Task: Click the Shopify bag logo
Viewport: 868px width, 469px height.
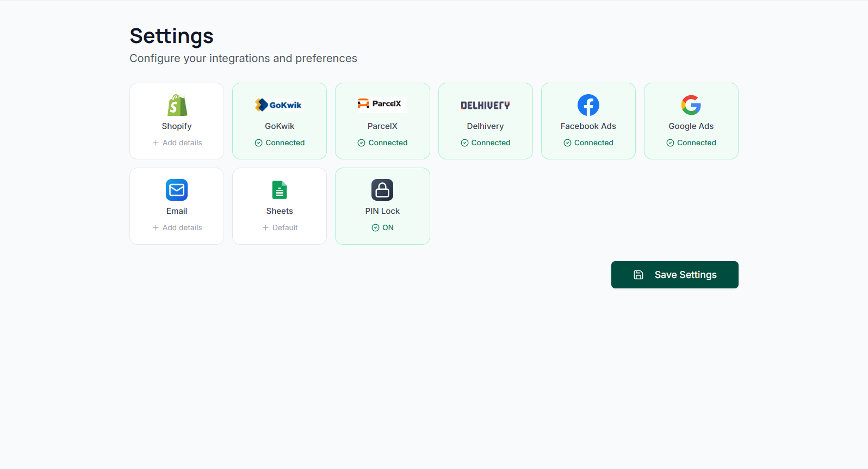Action: click(x=177, y=105)
